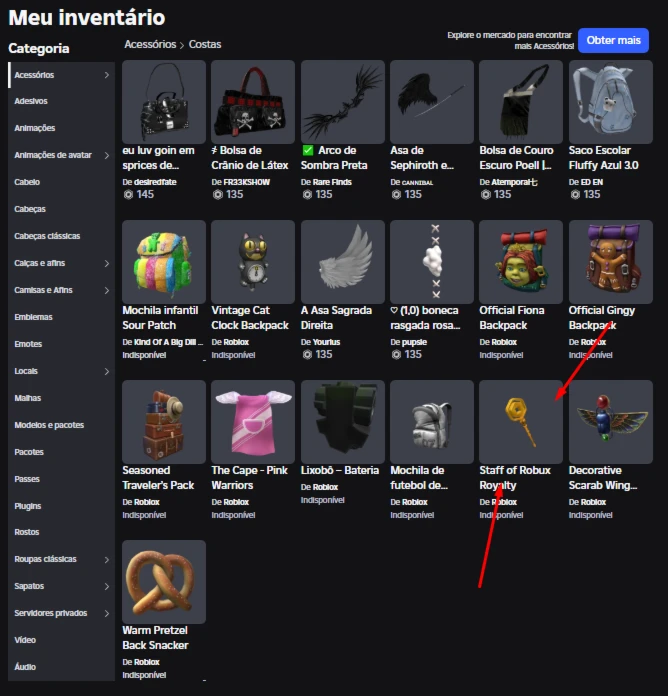This screenshot has height=696, width=668.
Task: Open the Mochila de futebol item image
Action: (432, 422)
